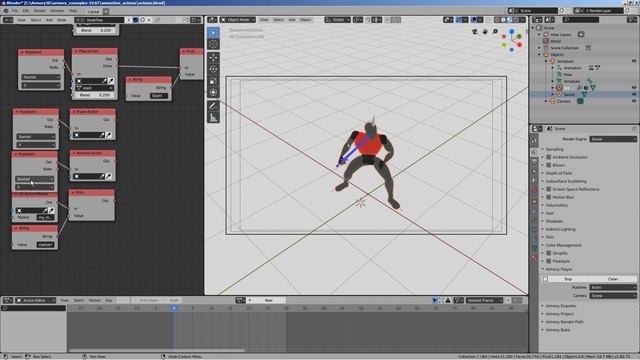The image size is (640, 360).
Task: Click the zoom view magnifier icon
Action: [x=495, y=31]
